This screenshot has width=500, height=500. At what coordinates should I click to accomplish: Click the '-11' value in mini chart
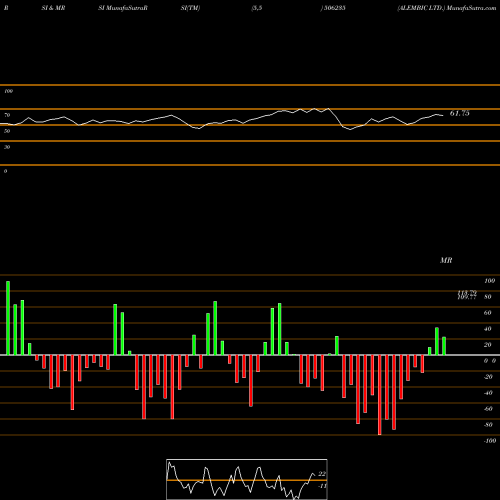[x=322, y=486]
